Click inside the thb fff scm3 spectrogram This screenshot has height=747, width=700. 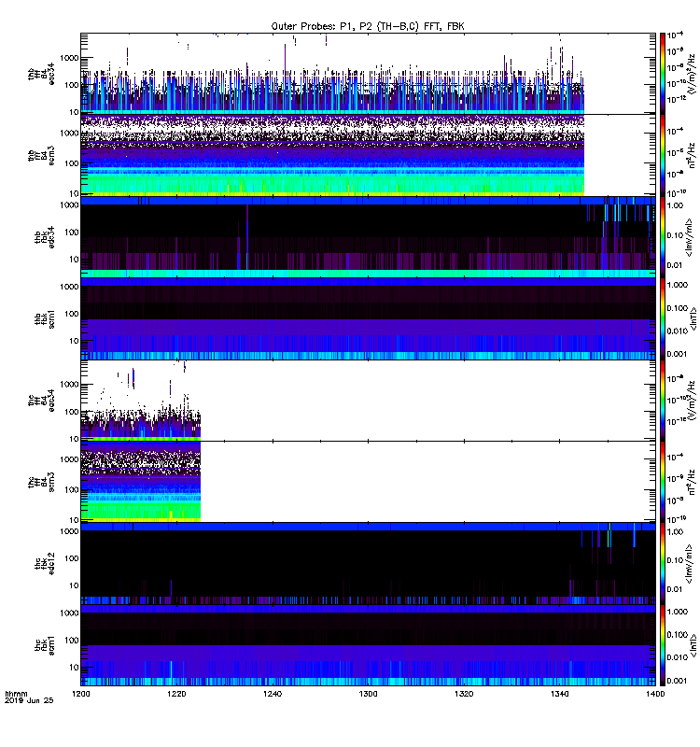point(368,155)
